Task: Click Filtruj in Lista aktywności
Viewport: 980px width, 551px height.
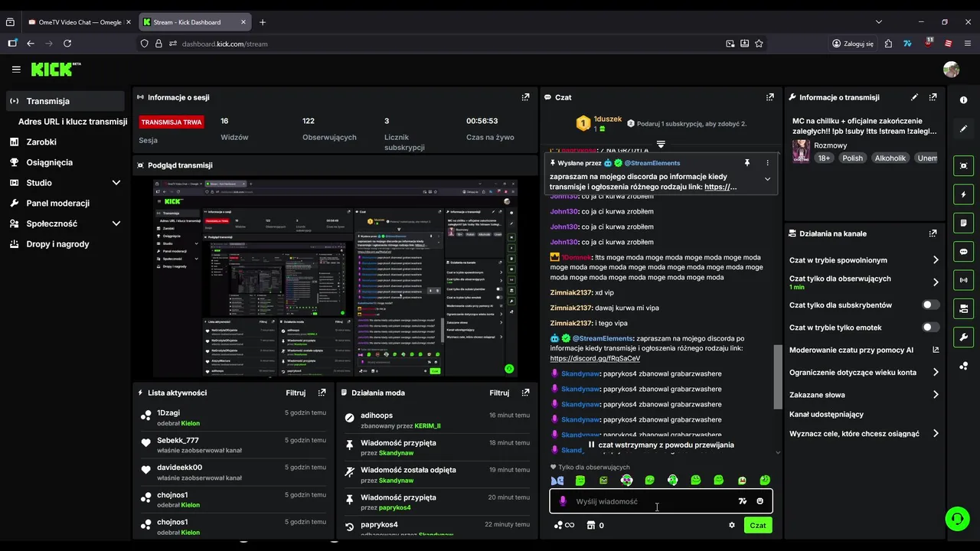Action: [x=296, y=393]
